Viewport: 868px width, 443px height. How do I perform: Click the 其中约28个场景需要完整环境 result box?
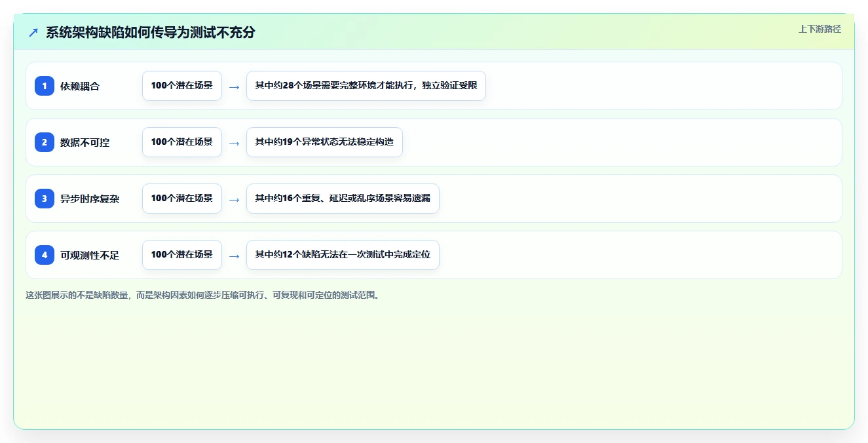click(x=366, y=86)
